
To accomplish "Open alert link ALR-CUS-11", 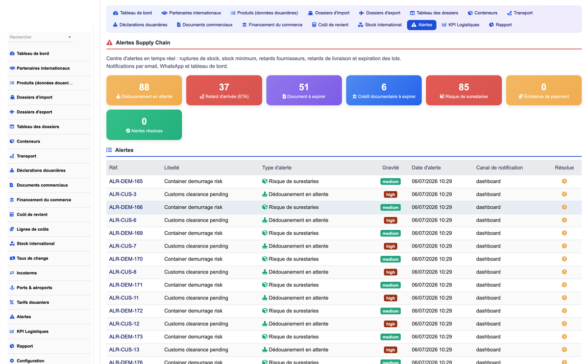I will pyautogui.click(x=124, y=298).
